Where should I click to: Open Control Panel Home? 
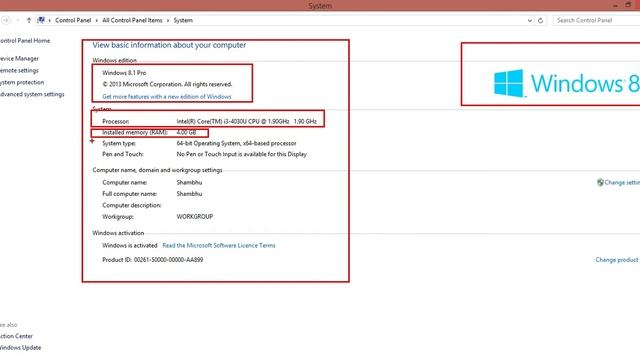[25, 41]
